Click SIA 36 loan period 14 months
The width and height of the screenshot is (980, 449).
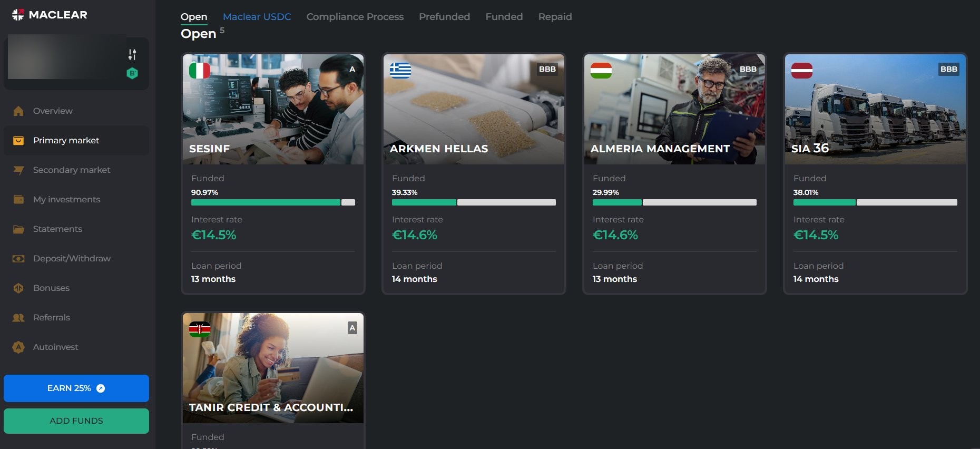click(x=816, y=279)
